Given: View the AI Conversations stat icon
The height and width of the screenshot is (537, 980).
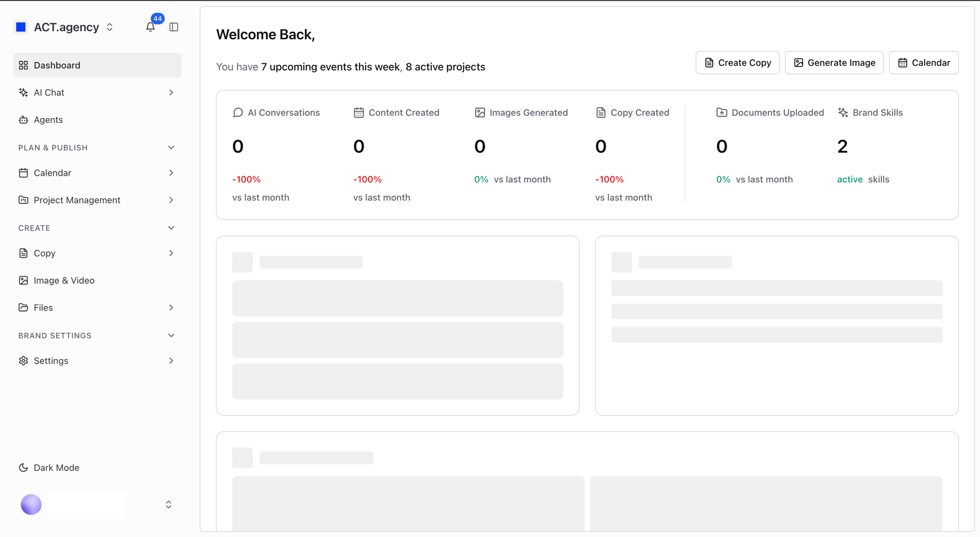Looking at the screenshot, I should pos(238,112).
